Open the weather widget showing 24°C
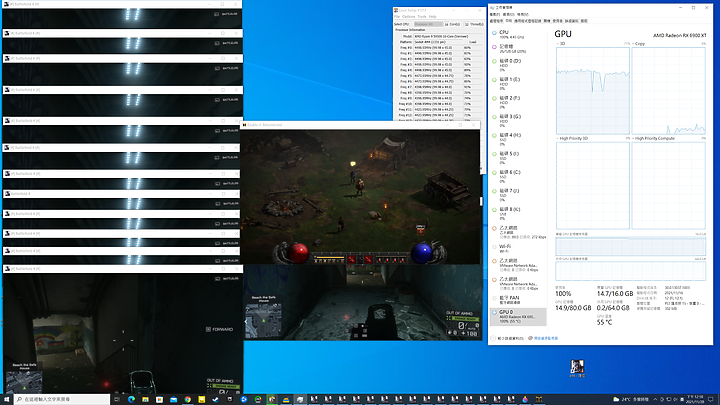The width and height of the screenshot is (720, 405). pyautogui.click(x=631, y=399)
